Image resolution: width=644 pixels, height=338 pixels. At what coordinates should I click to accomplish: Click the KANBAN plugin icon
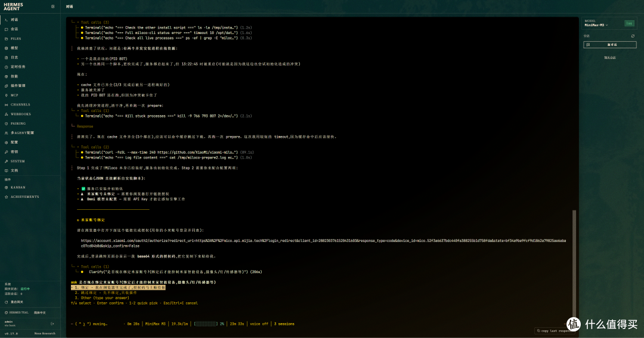6,187
